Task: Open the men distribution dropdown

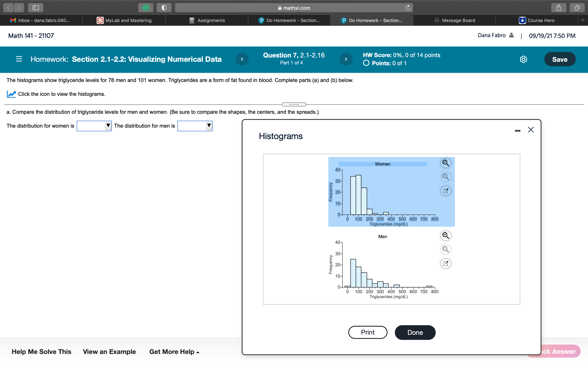Action: coord(195,126)
